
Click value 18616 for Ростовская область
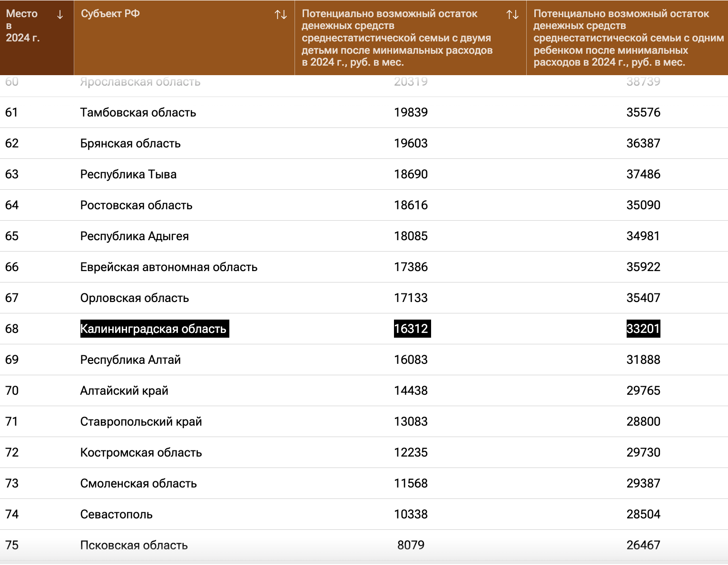411,205
